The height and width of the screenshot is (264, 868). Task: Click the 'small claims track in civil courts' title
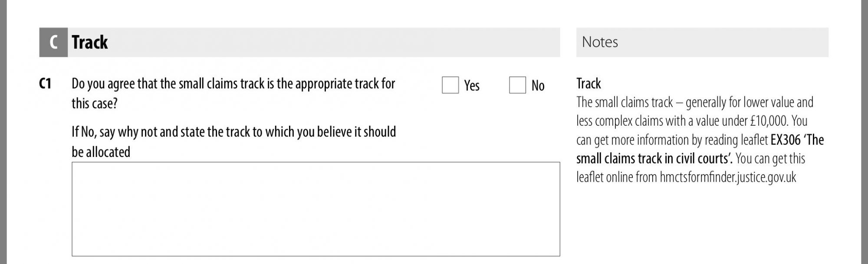pos(654,159)
